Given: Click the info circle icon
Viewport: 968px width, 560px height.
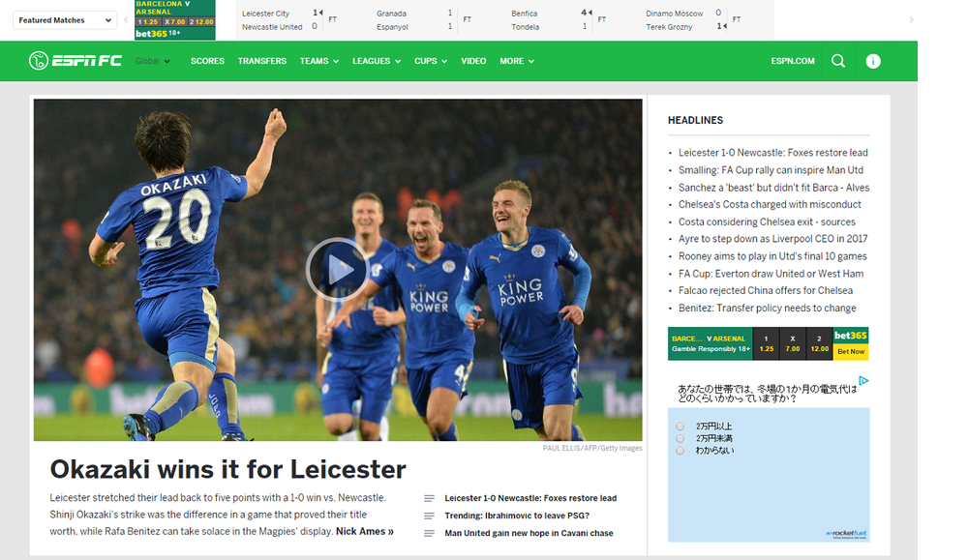Looking at the screenshot, I should tap(873, 61).
